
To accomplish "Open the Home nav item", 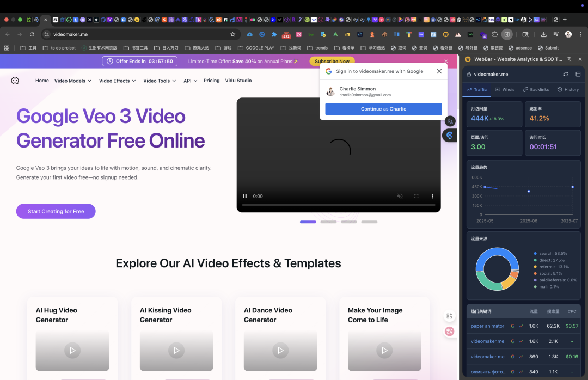I will (x=42, y=81).
